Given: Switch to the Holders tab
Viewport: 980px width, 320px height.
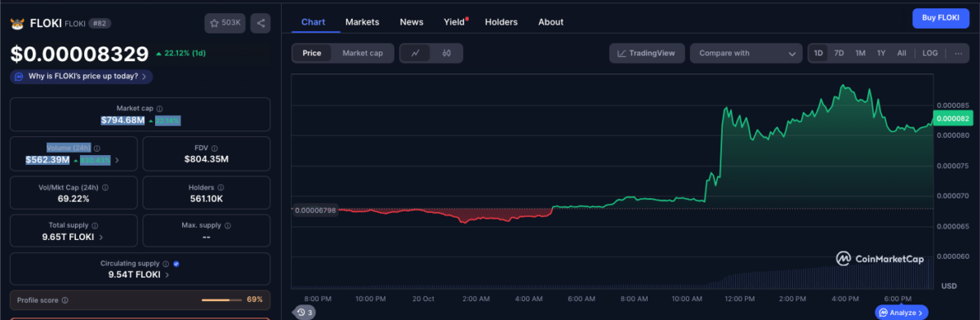Looking at the screenshot, I should 501,22.
